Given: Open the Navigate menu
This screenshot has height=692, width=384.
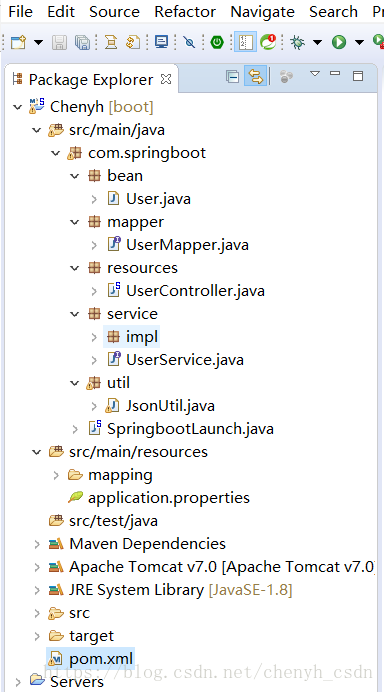Looking at the screenshot, I should point(262,11).
